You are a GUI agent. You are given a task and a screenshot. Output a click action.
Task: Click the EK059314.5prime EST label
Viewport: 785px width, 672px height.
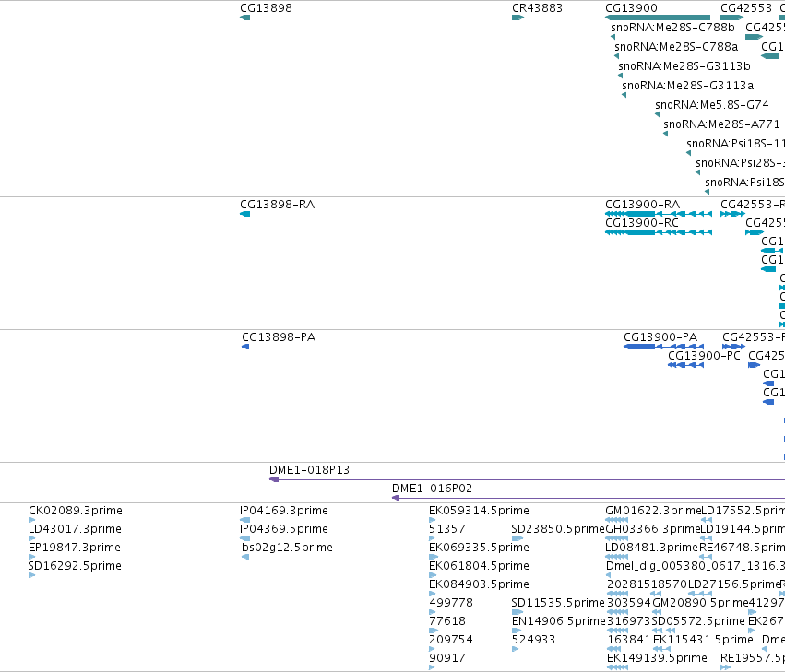coord(479,511)
